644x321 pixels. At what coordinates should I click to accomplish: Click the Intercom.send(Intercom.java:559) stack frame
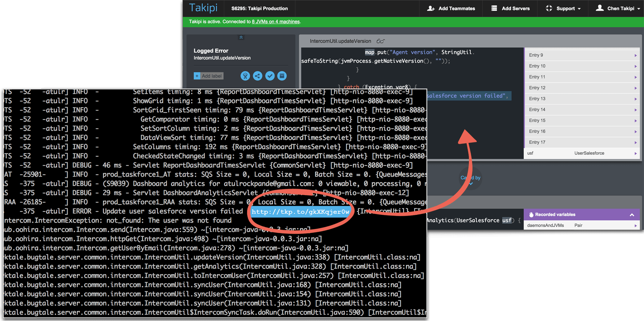click(x=157, y=229)
